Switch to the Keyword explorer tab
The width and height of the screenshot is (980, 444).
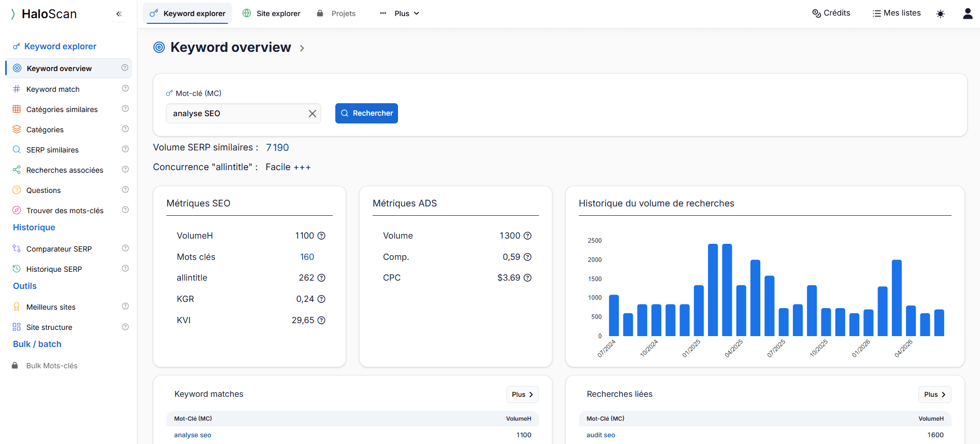click(188, 13)
